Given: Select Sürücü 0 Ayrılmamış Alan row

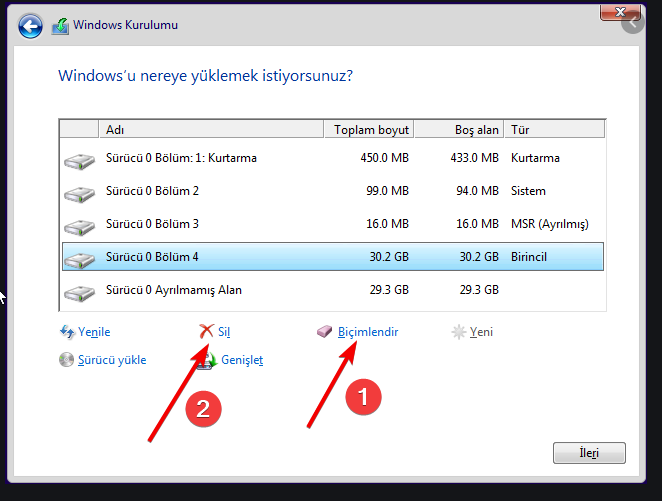Looking at the screenshot, I should click(x=333, y=290).
